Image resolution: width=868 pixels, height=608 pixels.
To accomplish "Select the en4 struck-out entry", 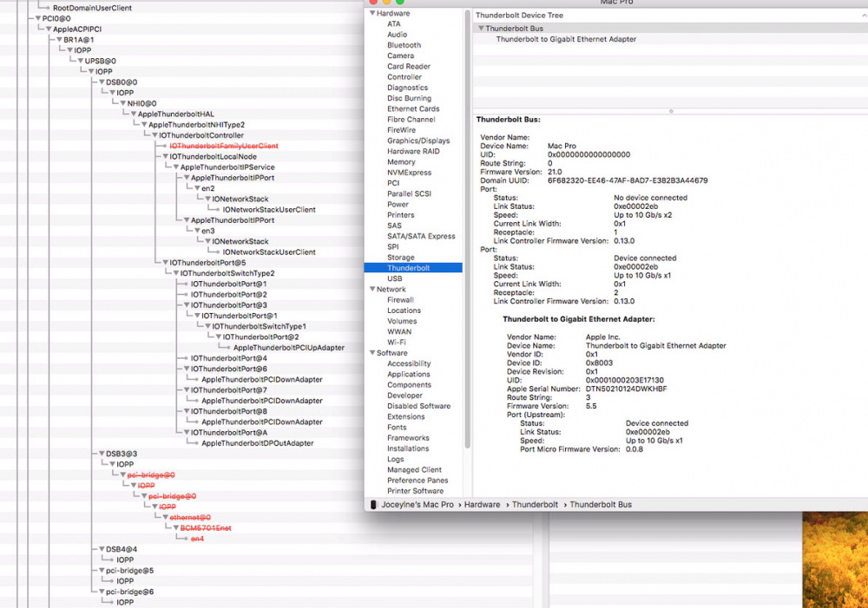I will [x=197, y=539].
